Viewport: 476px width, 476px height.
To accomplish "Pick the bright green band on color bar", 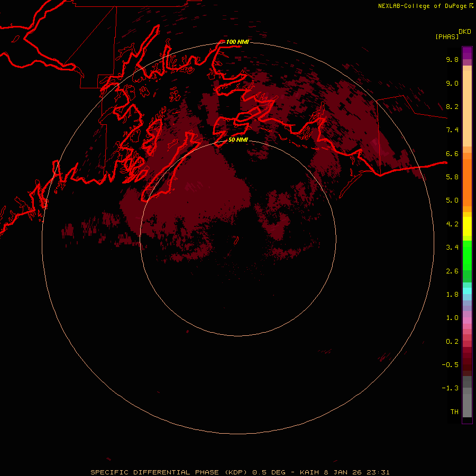I will tap(467, 255).
